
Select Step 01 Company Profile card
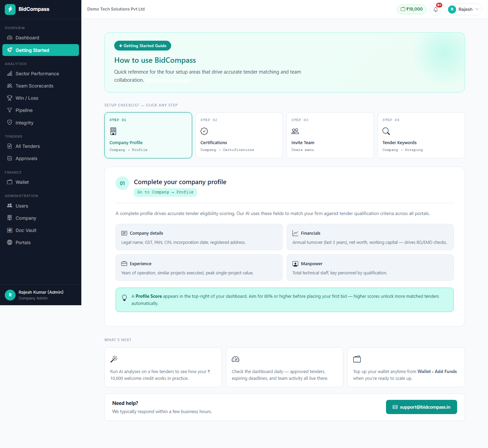click(148, 135)
